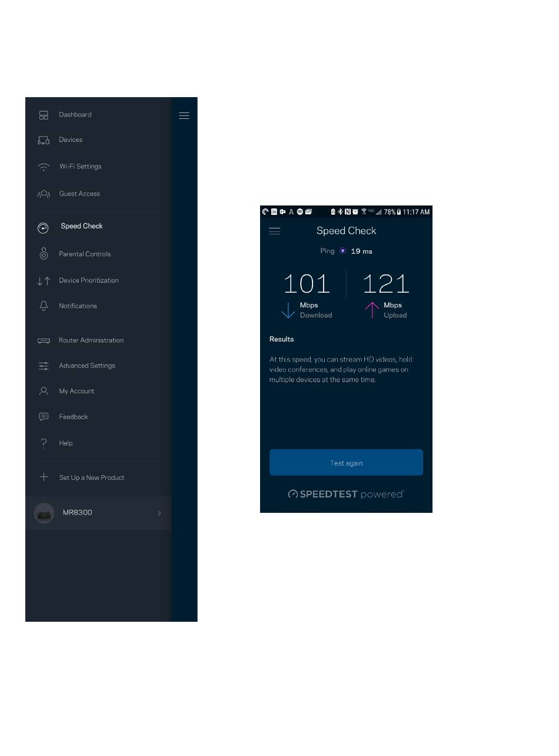Click the Notifications bell icon
The image size is (559, 756).
pyautogui.click(x=44, y=306)
